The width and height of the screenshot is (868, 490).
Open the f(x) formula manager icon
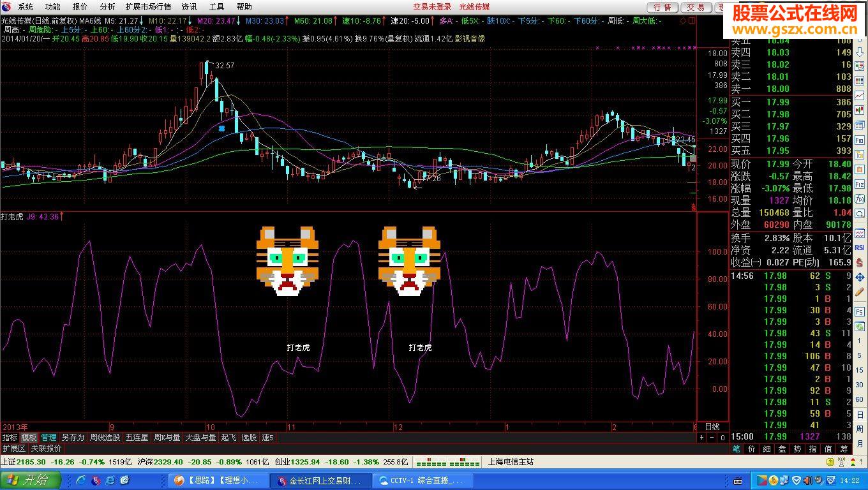[x=859, y=199]
